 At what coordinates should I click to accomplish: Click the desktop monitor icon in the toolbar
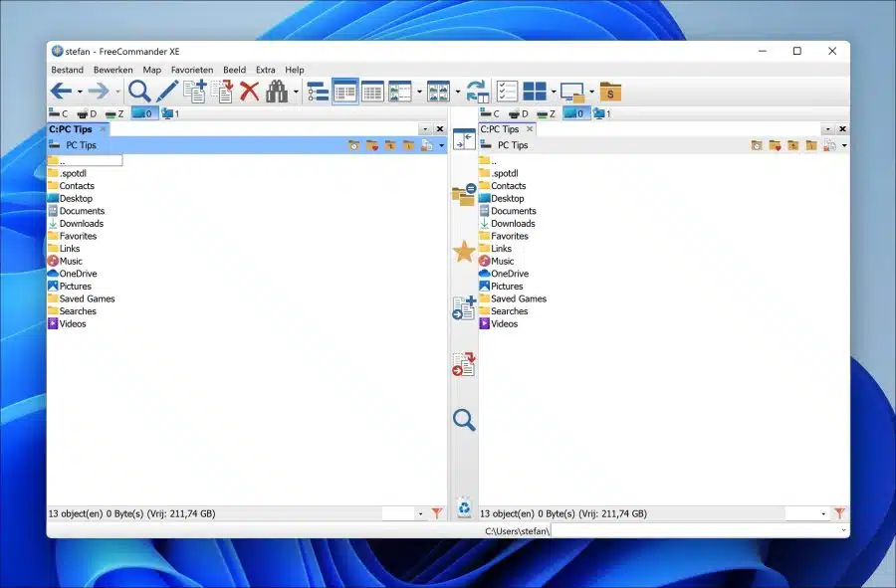tap(572, 92)
